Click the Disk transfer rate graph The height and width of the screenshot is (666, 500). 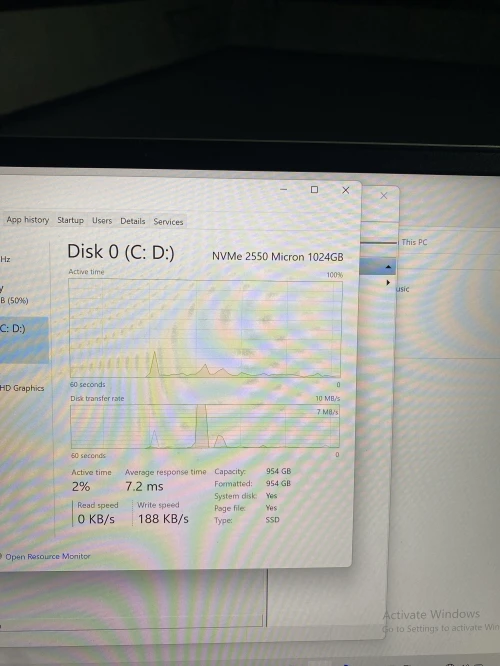(205, 426)
